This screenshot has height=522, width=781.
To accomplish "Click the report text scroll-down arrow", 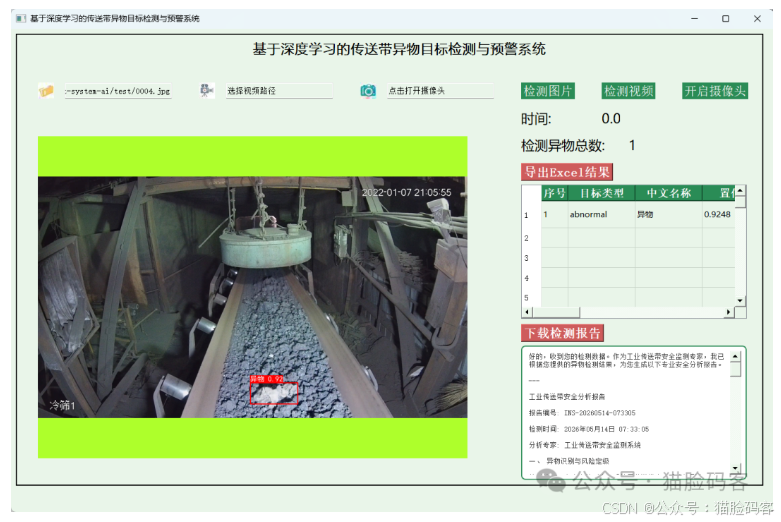I will [735, 468].
